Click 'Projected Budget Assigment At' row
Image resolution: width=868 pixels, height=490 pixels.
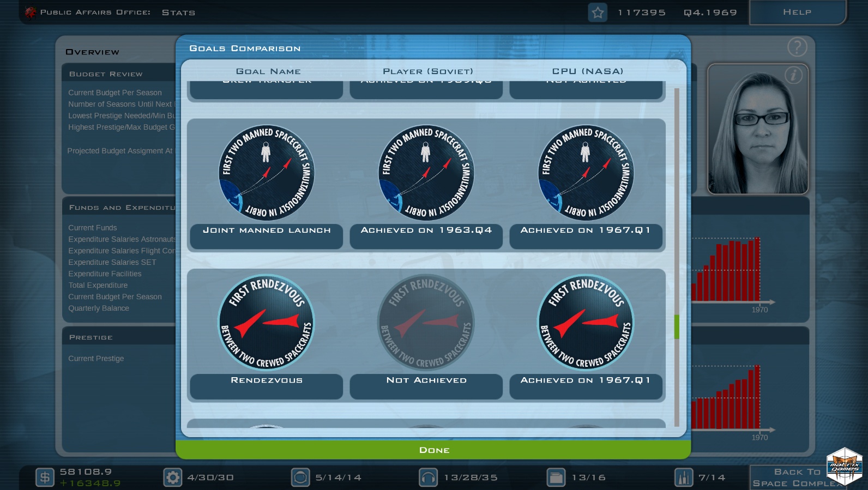[120, 151]
